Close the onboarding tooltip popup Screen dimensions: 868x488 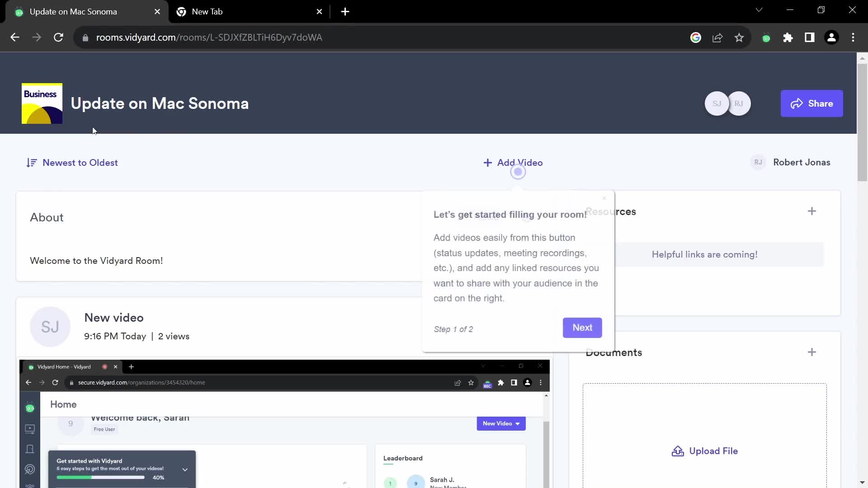click(x=604, y=198)
